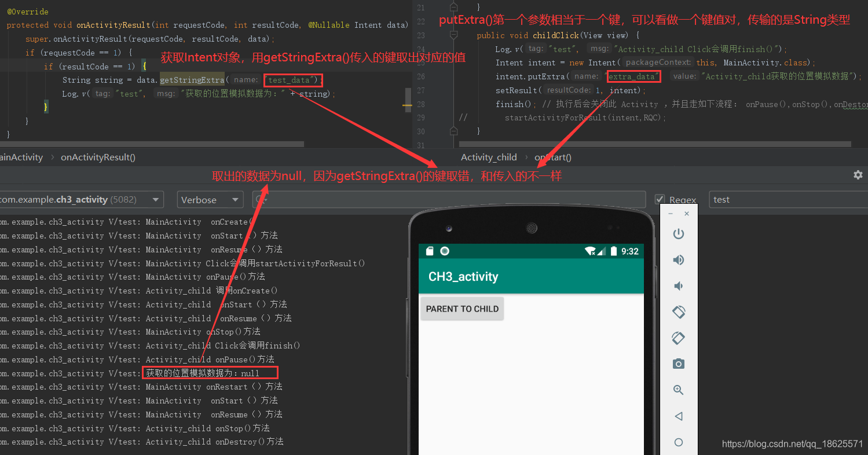Screen dimensions: 868x455
Task: Select log line Activity_child 调用onCreate()
Action: (139, 291)
